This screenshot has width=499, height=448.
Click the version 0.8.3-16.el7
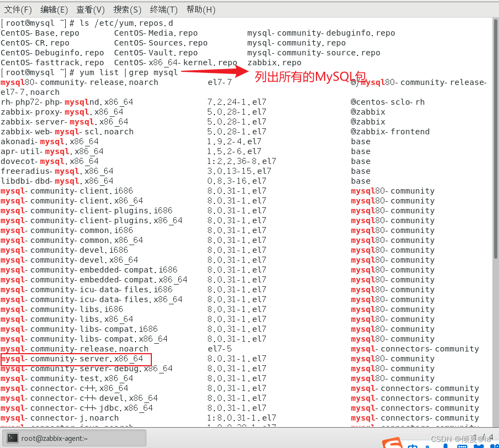pyautogui.click(x=237, y=181)
